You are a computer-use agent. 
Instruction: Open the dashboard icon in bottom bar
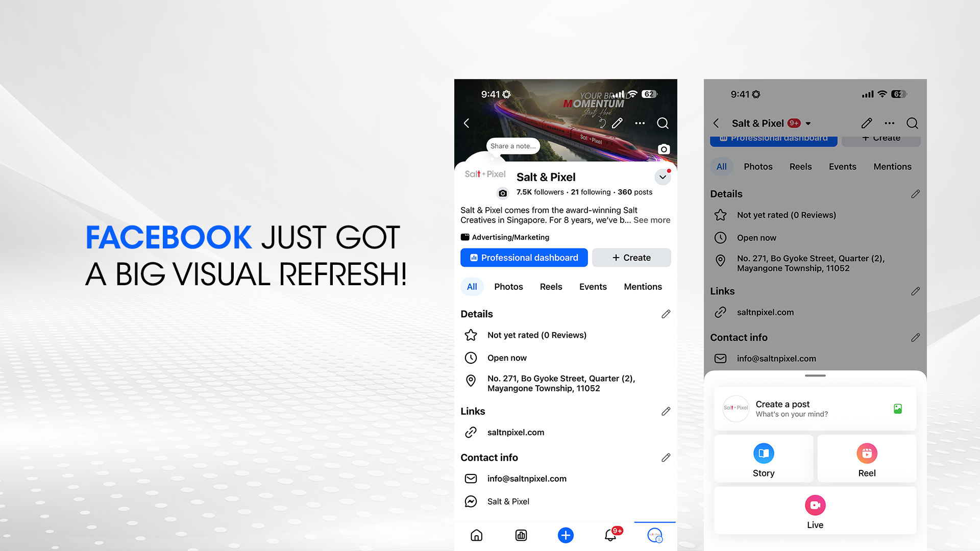(x=521, y=535)
